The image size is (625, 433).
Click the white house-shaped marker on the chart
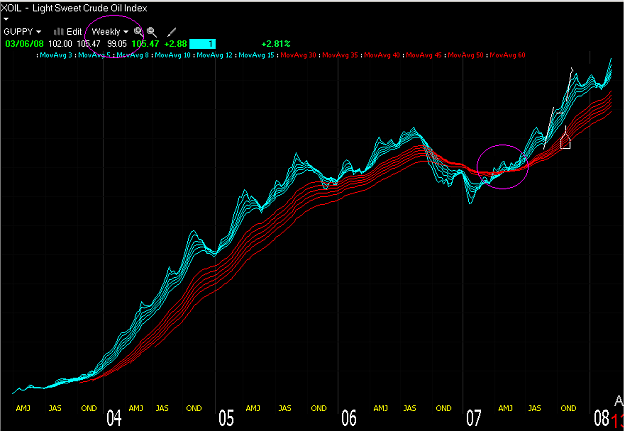[565, 140]
